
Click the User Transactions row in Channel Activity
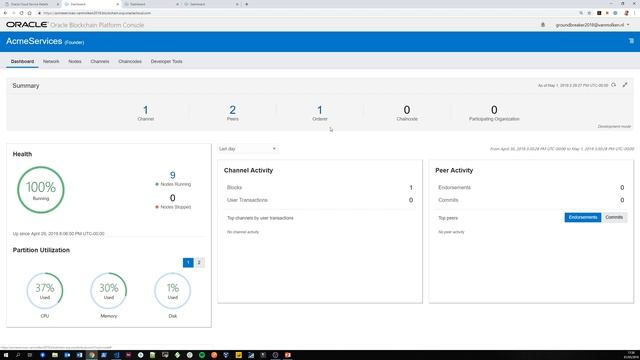(x=320, y=200)
